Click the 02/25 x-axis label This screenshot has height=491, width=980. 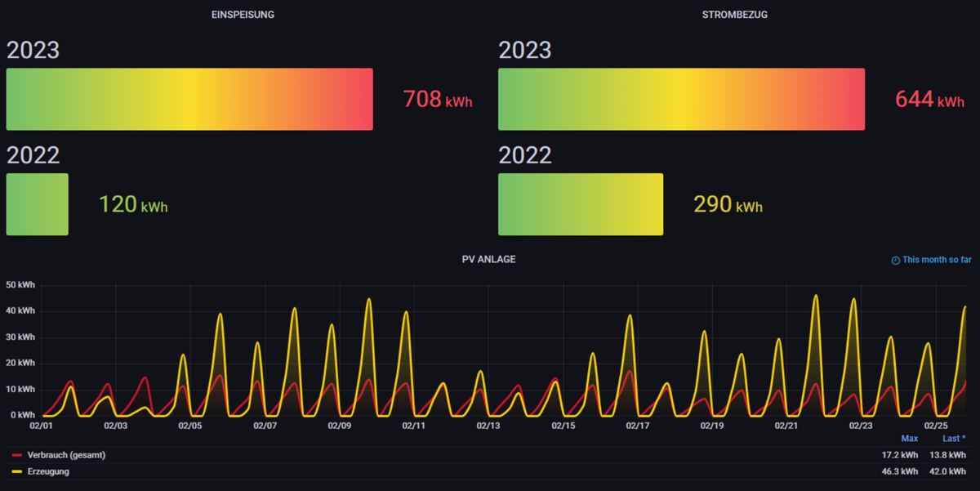coord(936,426)
